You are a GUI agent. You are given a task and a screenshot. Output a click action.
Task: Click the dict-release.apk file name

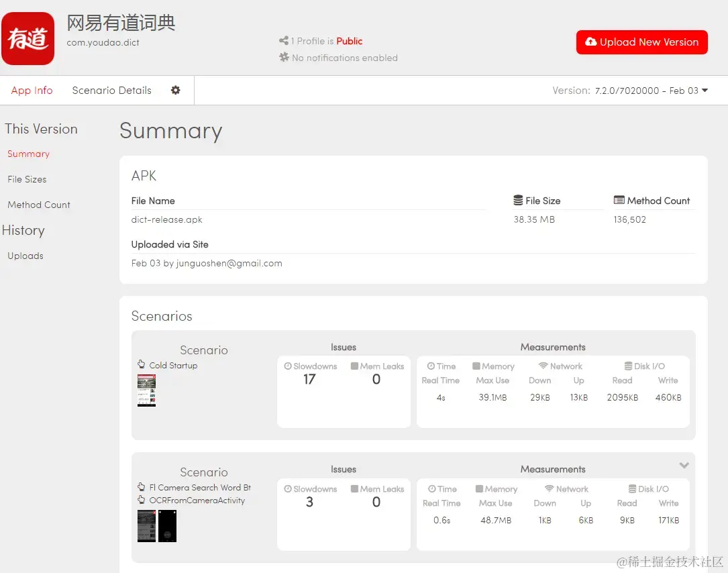166,219
